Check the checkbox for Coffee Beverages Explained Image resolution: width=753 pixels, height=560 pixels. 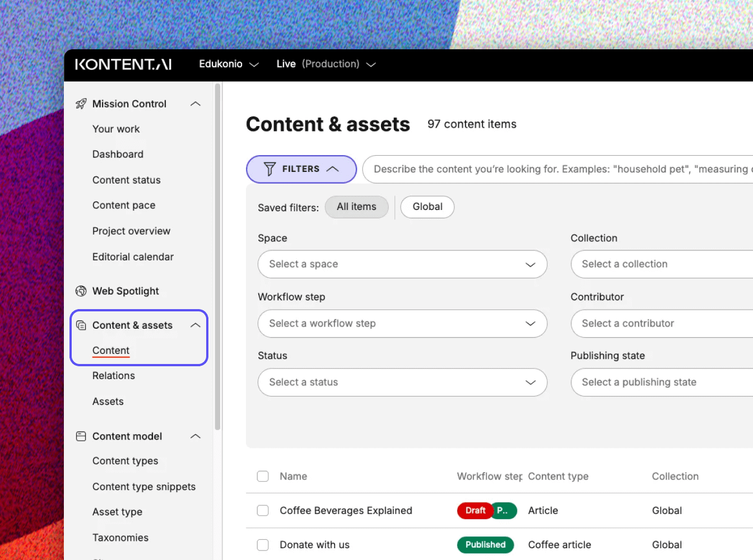pyautogui.click(x=263, y=511)
